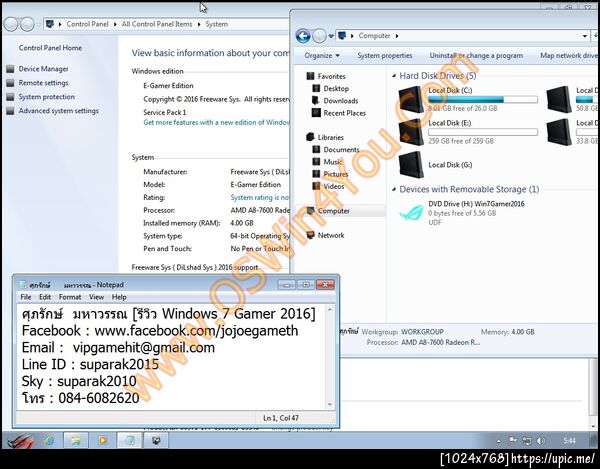
Task: Collapse Devices with Removable Storage group
Action: [394, 189]
